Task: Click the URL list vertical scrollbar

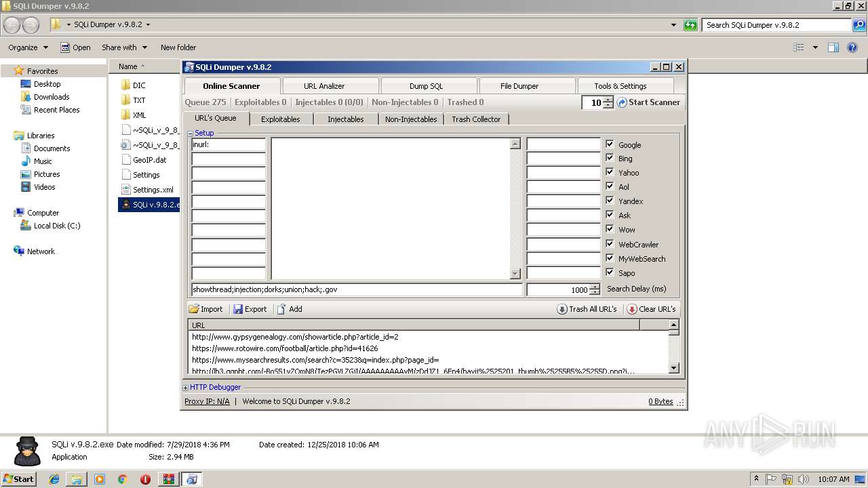Action: [674, 346]
